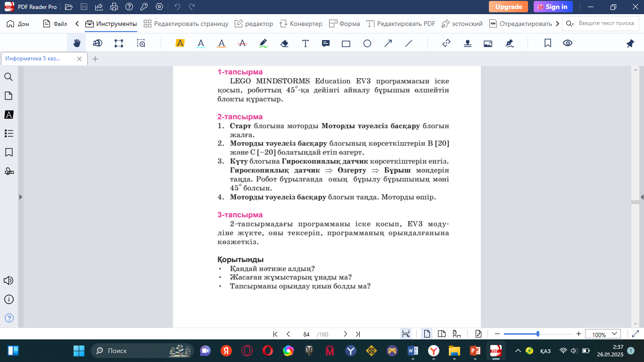This screenshot has height=362, width=644.
Task: Toggle the pin toolbar icon
Action: [x=630, y=43]
